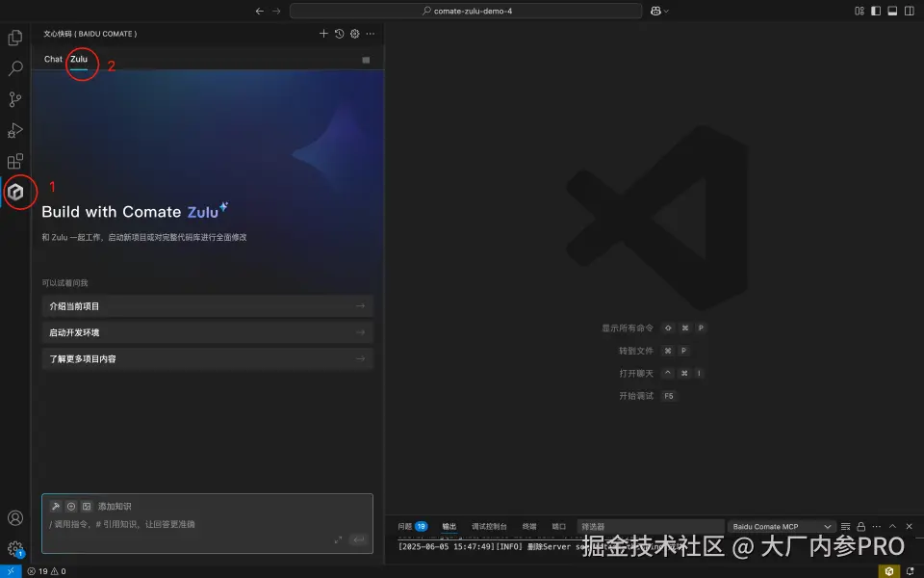Open the more actions menu in the Comate panel
Screen dimensions: 924x578
click(x=370, y=33)
